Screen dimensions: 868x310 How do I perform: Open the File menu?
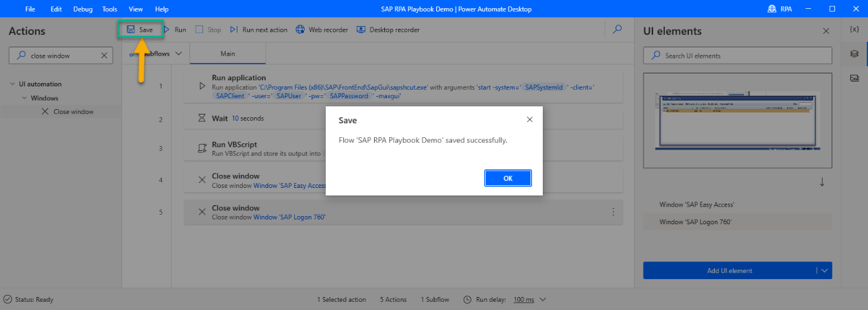30,9
